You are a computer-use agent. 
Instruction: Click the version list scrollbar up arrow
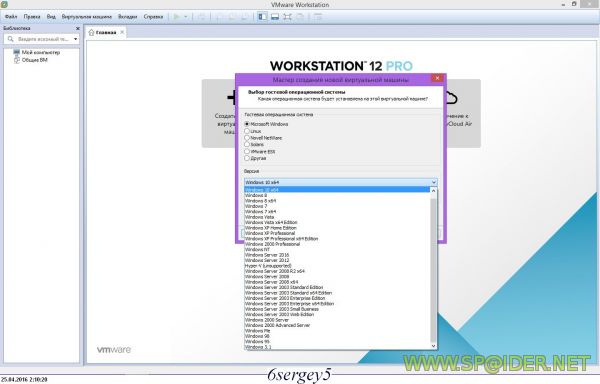click(x=433, y=190)
